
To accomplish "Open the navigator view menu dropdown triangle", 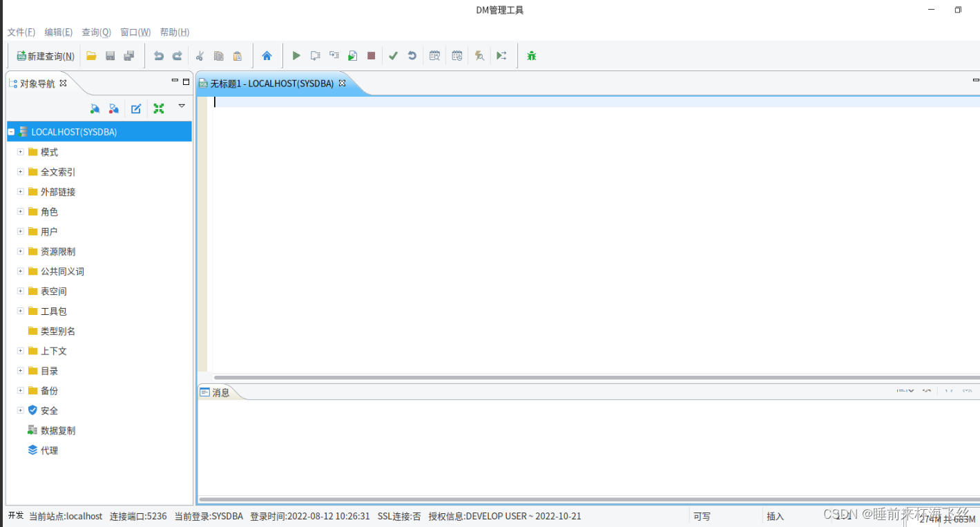I will click(x=182, y=106).
